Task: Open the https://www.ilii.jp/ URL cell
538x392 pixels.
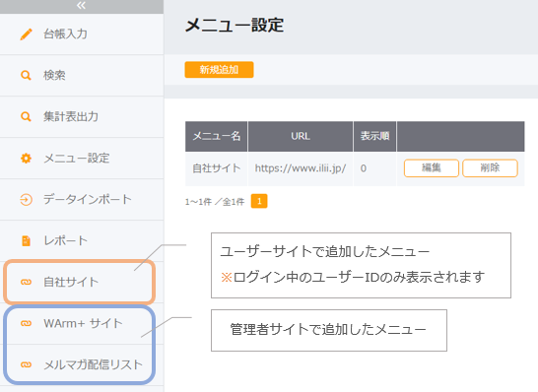Action: (301, 168)
